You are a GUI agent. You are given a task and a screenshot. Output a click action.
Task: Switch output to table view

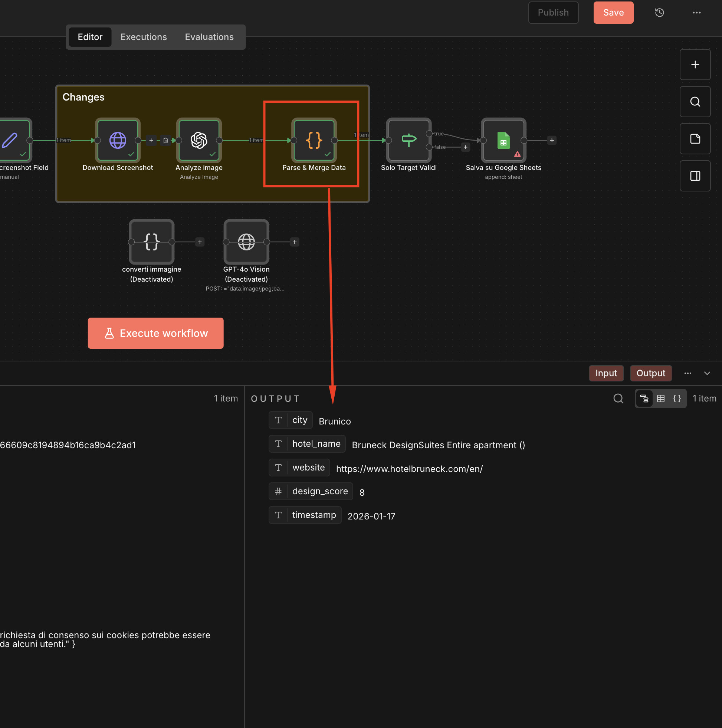[x=660, y=399]
